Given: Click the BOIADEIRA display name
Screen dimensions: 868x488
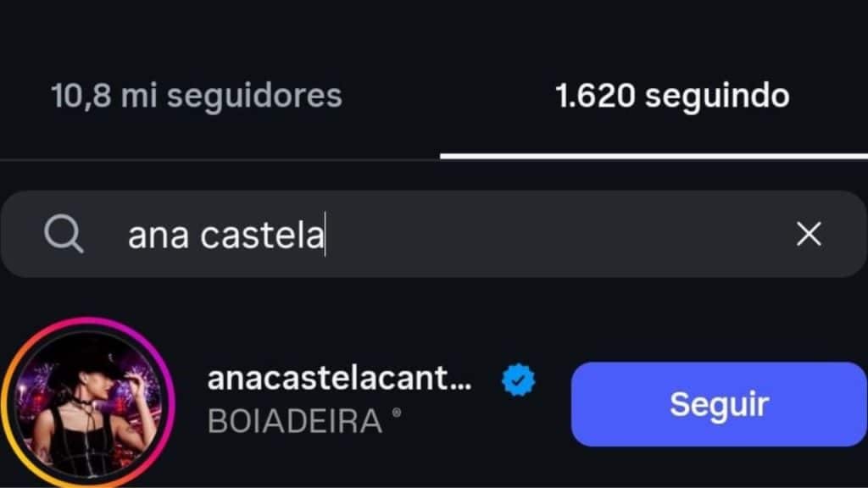Looking at the screenshot, I should (x=295, y=421).
